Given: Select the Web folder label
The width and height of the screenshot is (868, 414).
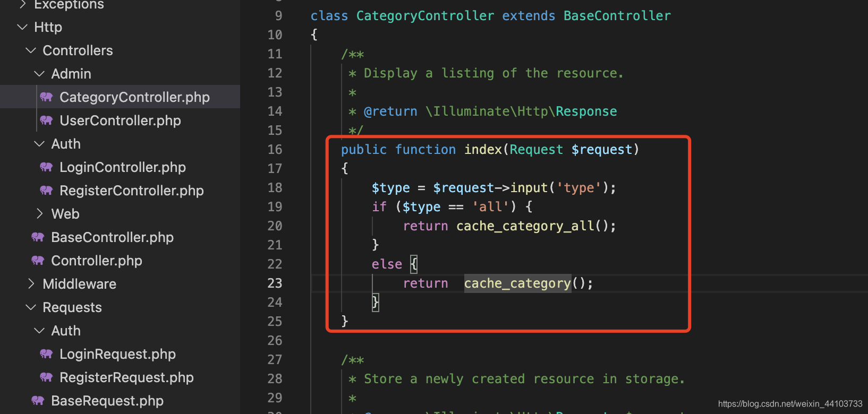Looking at the screenshot, I should [x=65, y=214].
